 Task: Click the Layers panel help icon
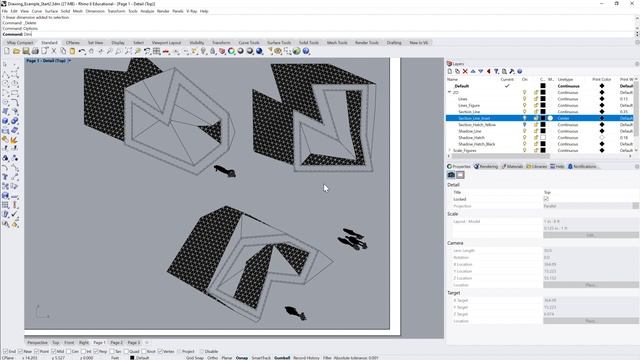520,71
